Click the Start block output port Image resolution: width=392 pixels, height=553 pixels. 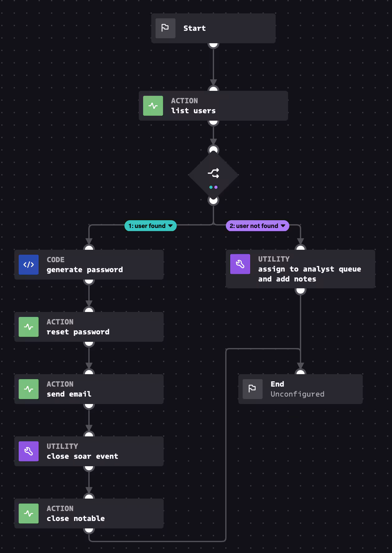[213, 45]
